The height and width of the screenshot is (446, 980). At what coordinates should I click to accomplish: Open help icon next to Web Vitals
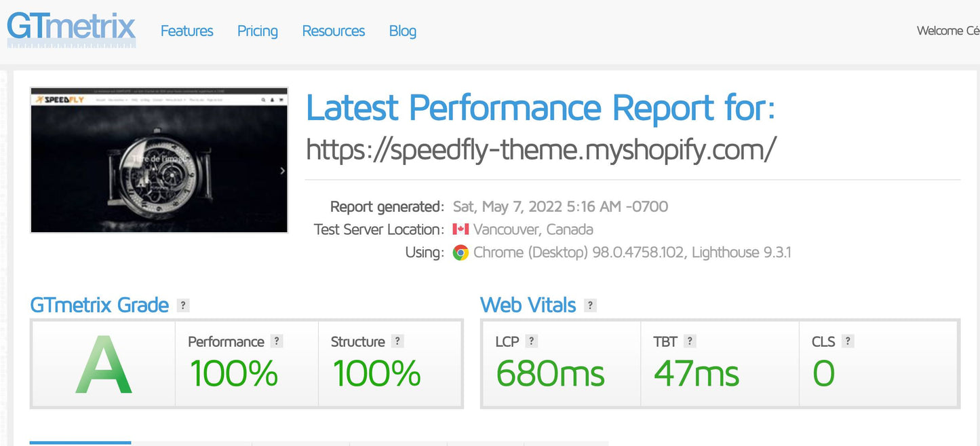coord(590,305)
